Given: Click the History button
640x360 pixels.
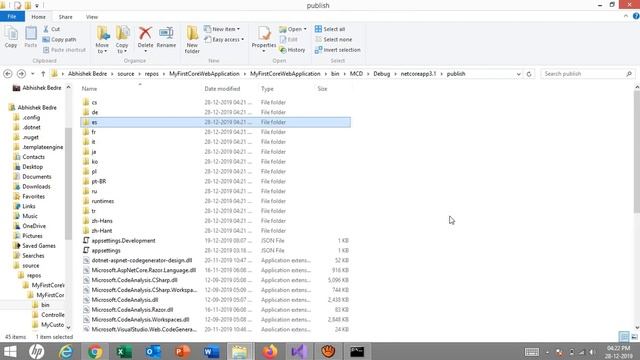Looking at the screenshot, I should coord(292,50).
